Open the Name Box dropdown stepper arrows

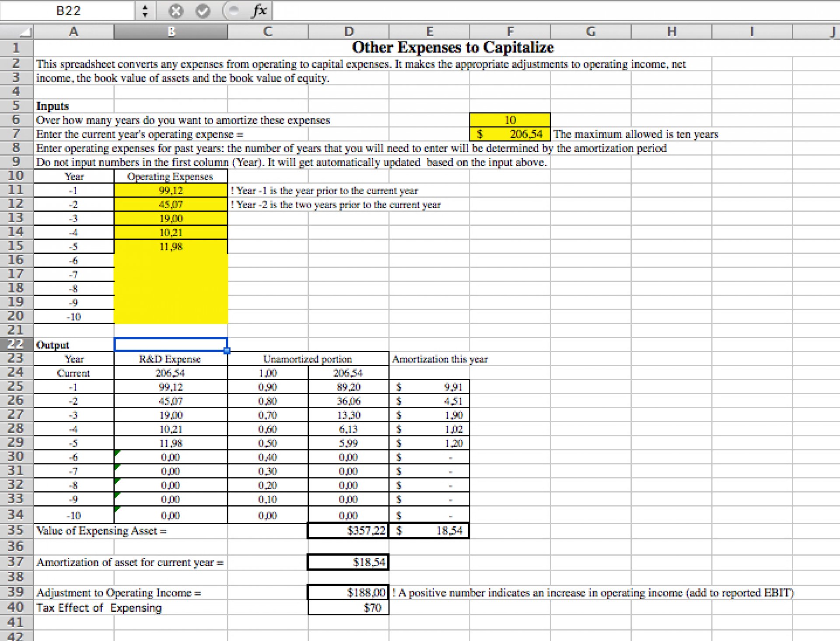[x=145, y=11]
